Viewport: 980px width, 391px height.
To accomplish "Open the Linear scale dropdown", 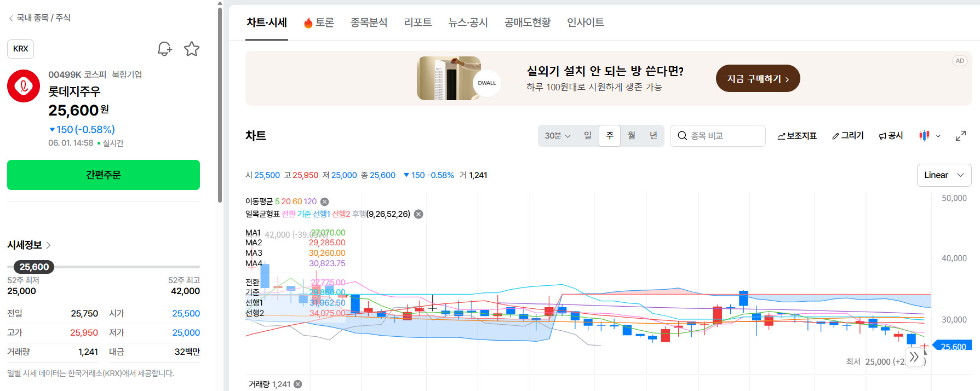I will coord(944,175).
